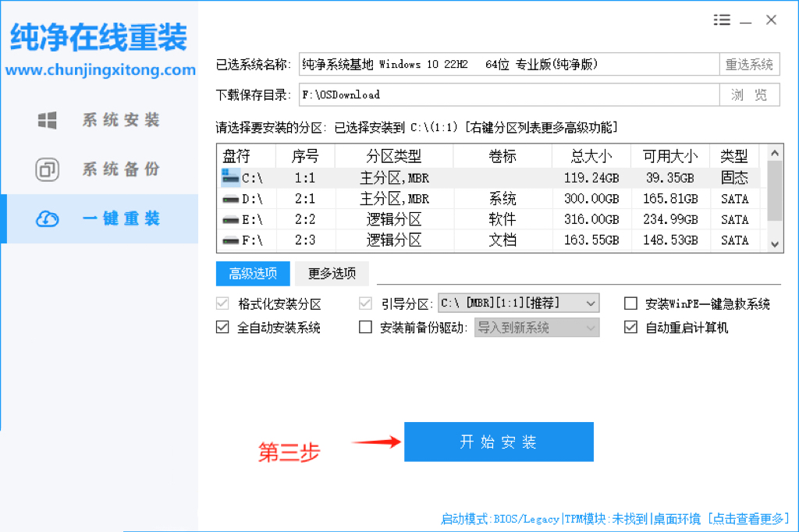Click the 文档 volume label cell

502,239
